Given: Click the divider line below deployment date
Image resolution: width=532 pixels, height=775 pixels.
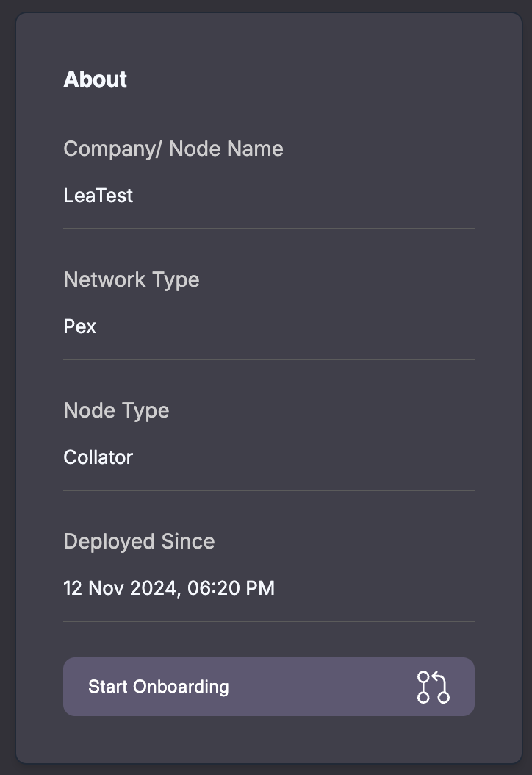Looking at the screenshot, I should coord(268,621).
